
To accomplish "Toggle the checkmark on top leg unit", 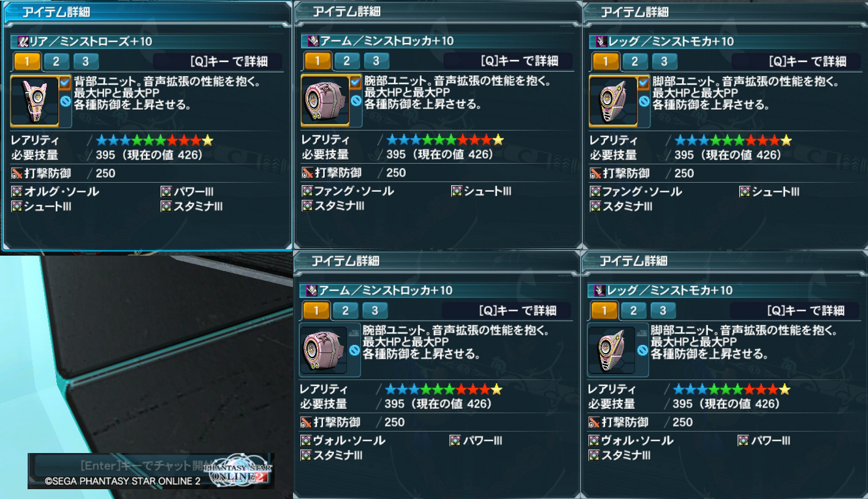I will click(644, 82).
